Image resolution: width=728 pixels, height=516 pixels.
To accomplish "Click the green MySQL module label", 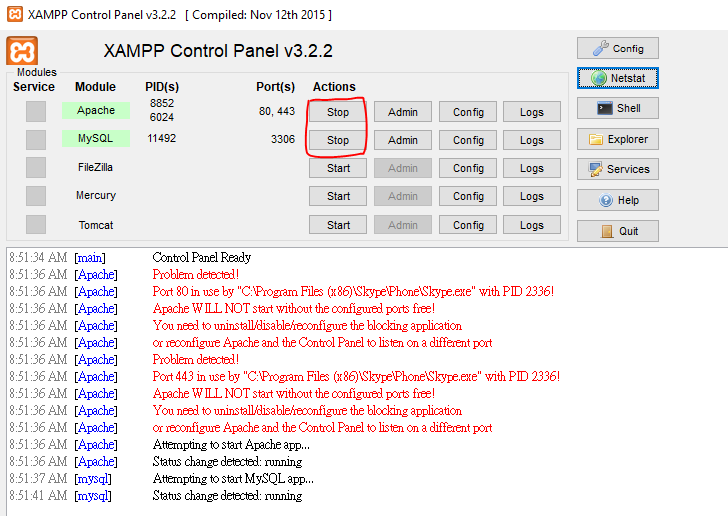I will click(x=96, y=138).
